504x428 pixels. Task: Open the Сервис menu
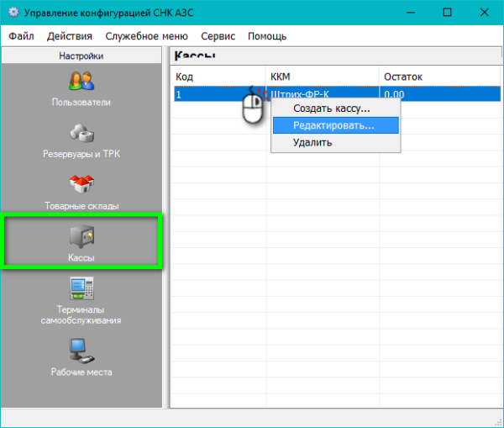(x=218, y=36)
